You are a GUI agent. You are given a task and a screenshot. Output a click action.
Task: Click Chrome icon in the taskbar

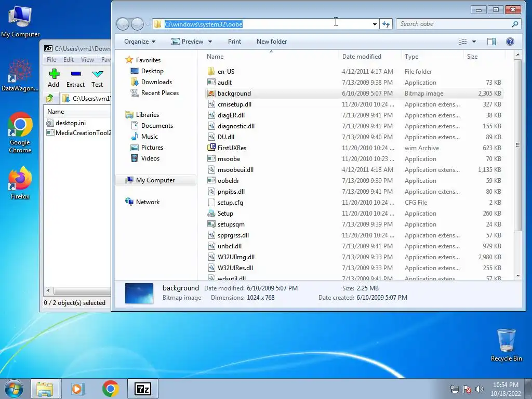click(111, 389)
